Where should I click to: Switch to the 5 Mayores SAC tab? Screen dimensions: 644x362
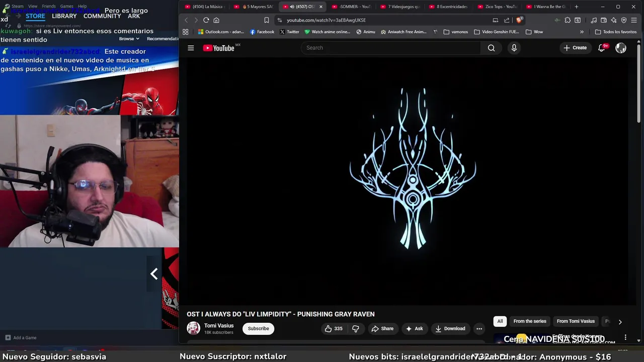[254, 7]
